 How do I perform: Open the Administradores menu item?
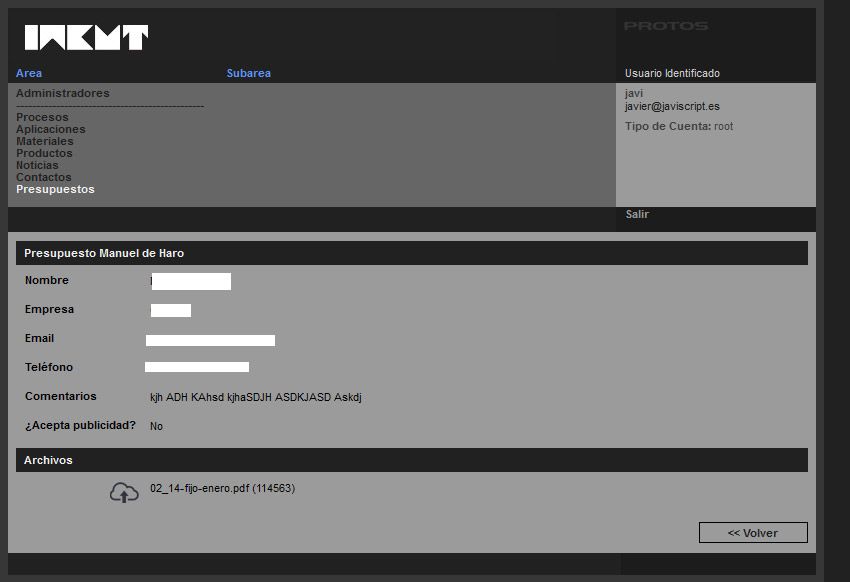pyautogui.click(x=63, y=93)
